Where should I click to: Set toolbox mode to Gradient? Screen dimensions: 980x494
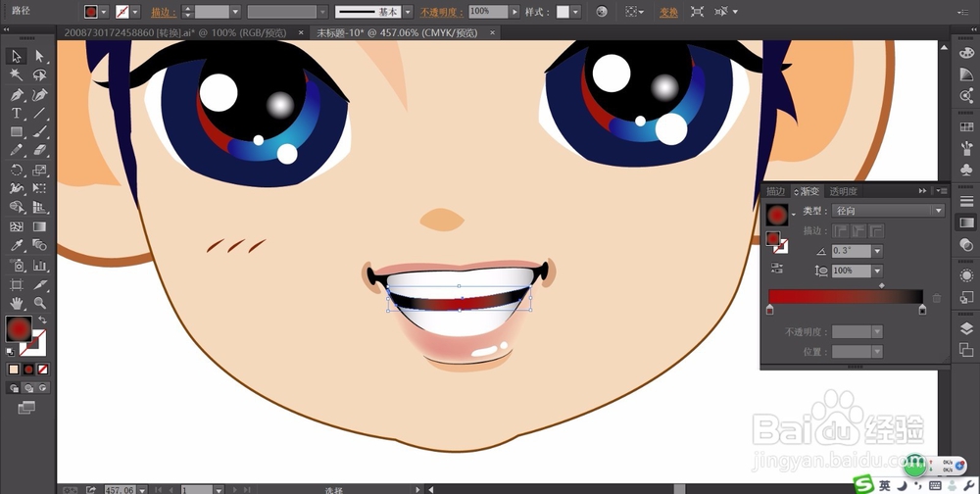point(28,370)
